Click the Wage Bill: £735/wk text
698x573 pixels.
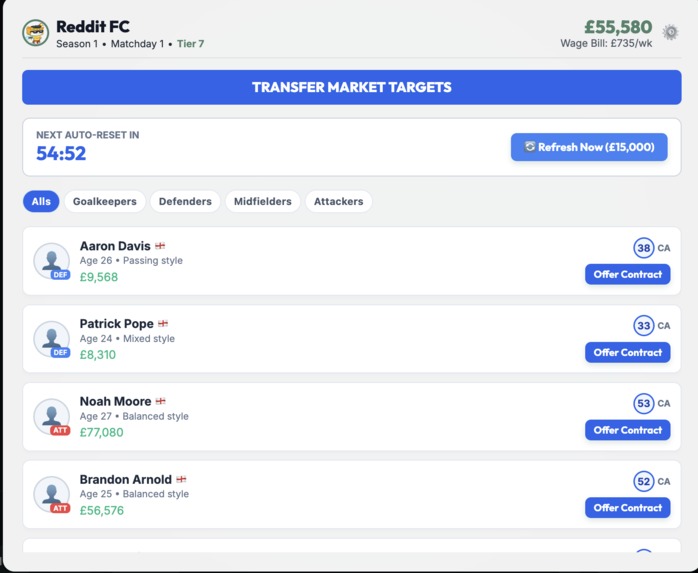click(606, 43)
